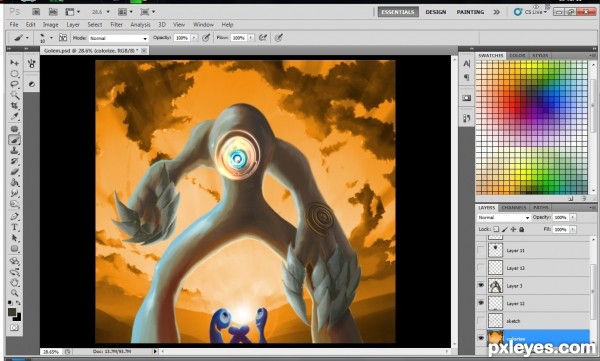600x361 pixels.
Task: Toggle Lock image pixels brush icon
Action: click(505, 229)
